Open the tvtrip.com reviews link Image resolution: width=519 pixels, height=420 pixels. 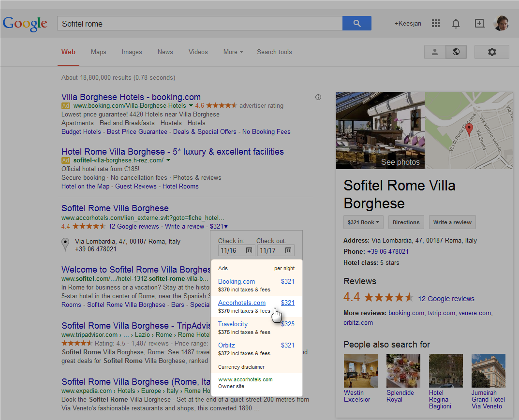[441, 313]
